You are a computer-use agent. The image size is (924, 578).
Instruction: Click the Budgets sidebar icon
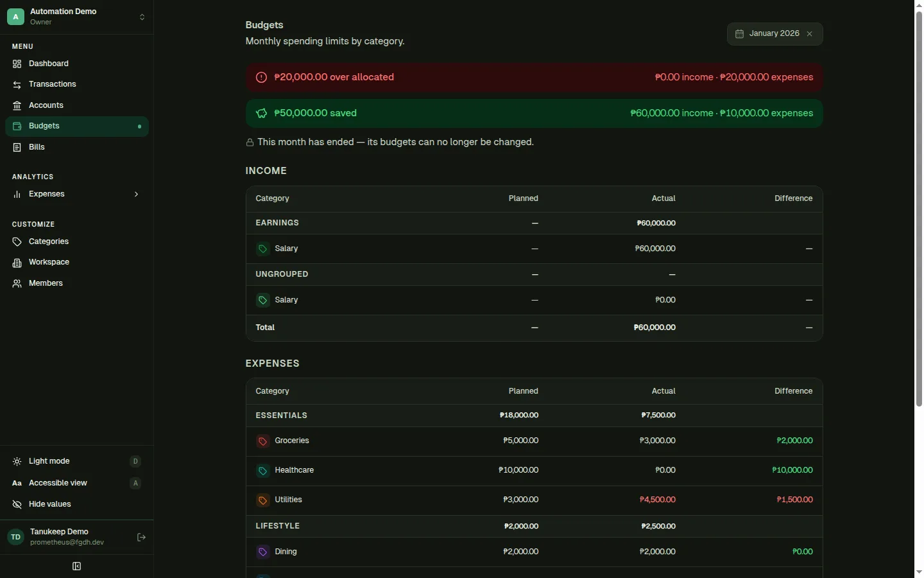pyautogui.click(x=17, y=127)
